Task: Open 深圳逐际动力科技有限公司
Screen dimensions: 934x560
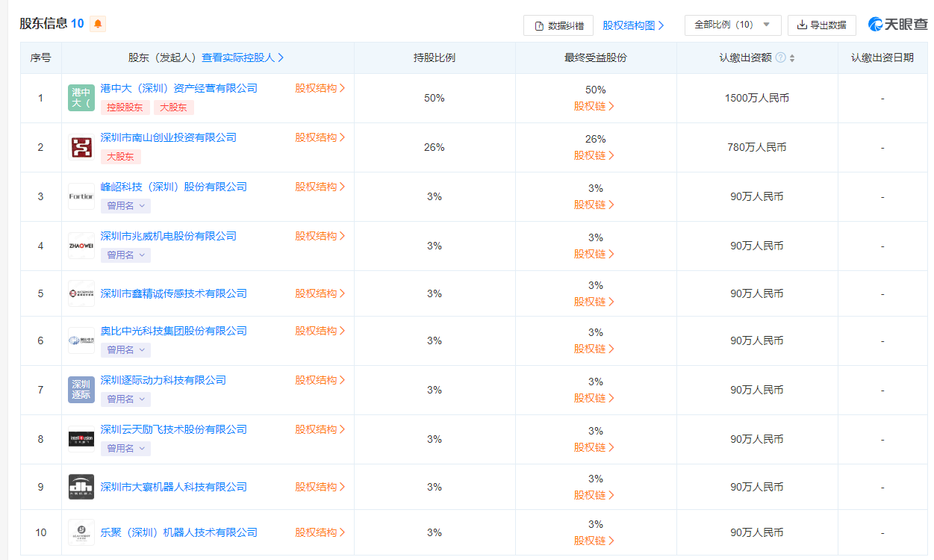Action: click(x=164, y=380)
